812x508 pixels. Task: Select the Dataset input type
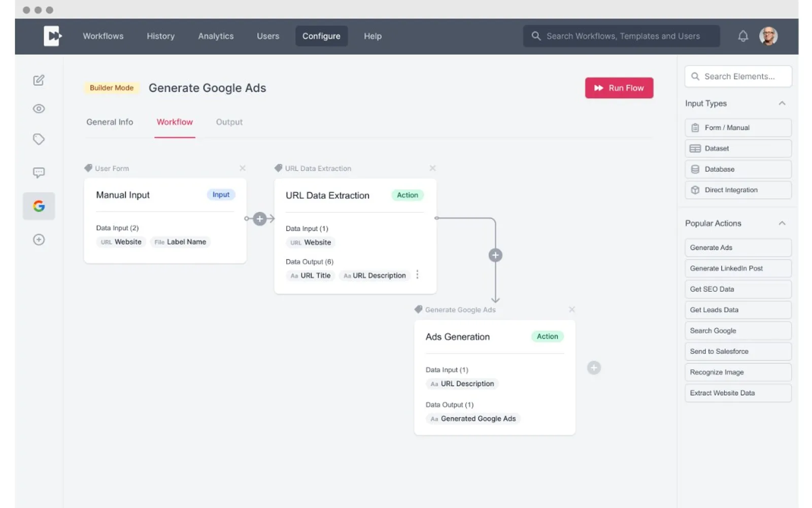point(738,148)
